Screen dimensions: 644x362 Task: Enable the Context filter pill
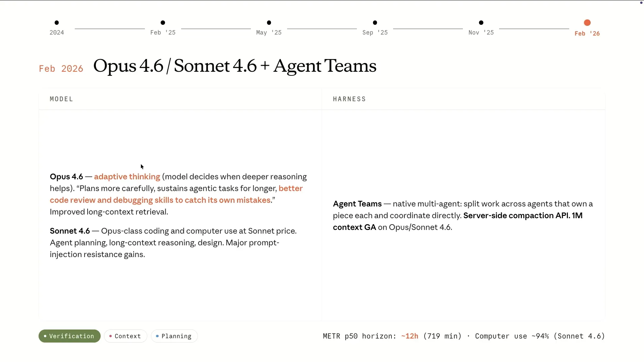125,336
